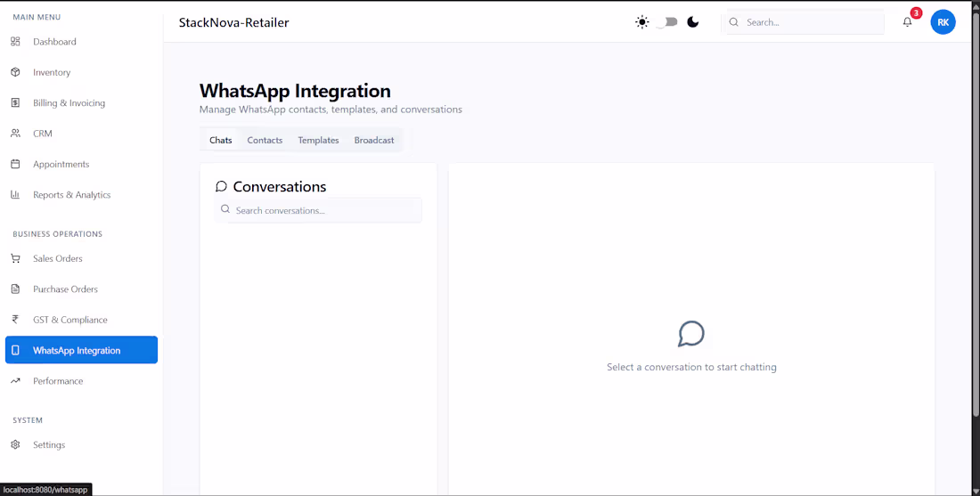Click magnifier icon in Search conversations box
This screenshot has height=496, width=980.
coord(225,210)
